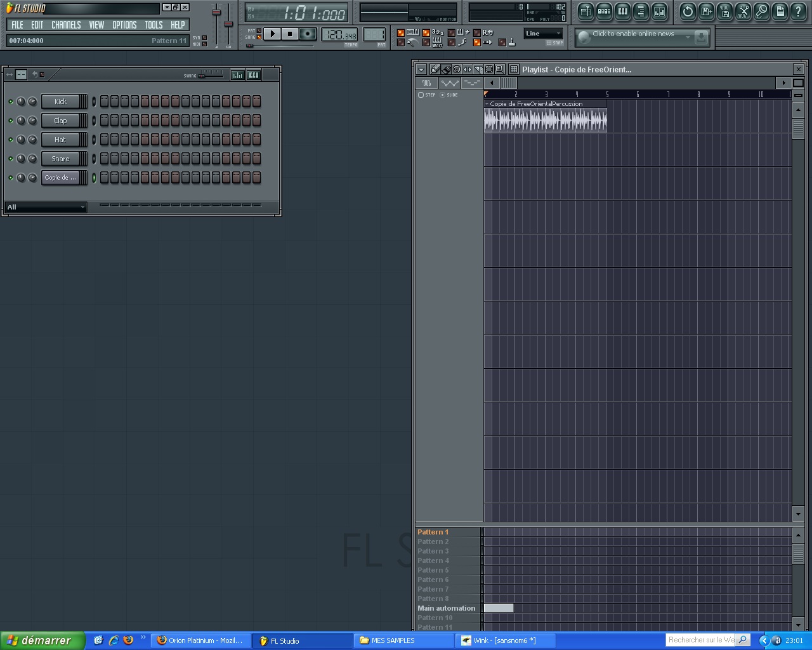Mute the Copie de channel green LED
The height and width of the screenshot is (650, 812).
[11, 178]
